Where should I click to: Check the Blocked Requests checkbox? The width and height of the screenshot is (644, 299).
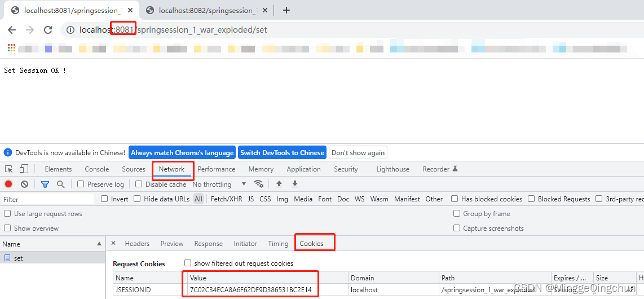[531, 199]
